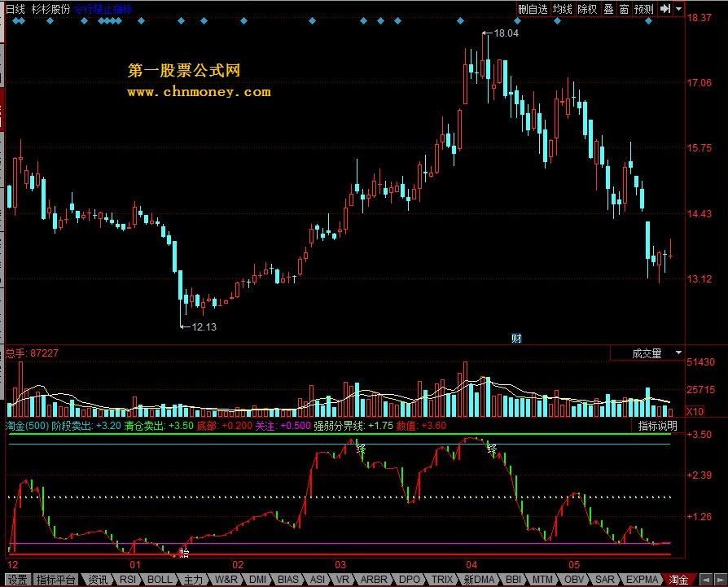
Task: Switch to the 资讯 tab
Action: click(x=98, y=580)
